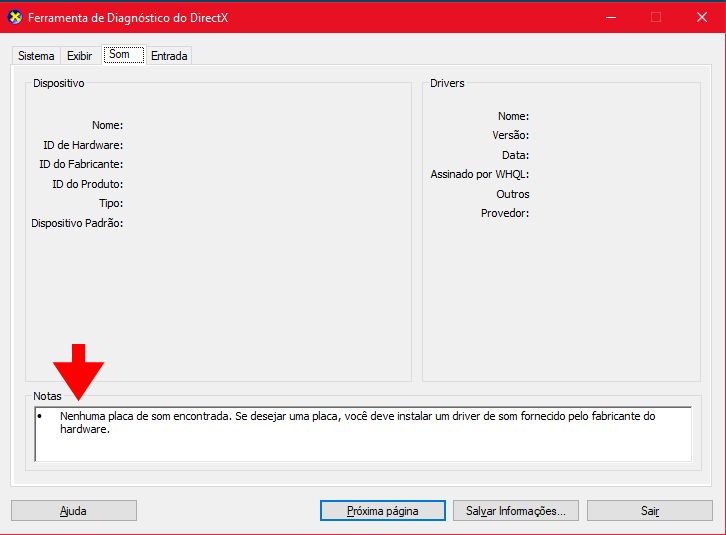Click the window title 'Ferramenta de Diagnóstico do DirectX'

pyautogui.click(x=128, y=18)
